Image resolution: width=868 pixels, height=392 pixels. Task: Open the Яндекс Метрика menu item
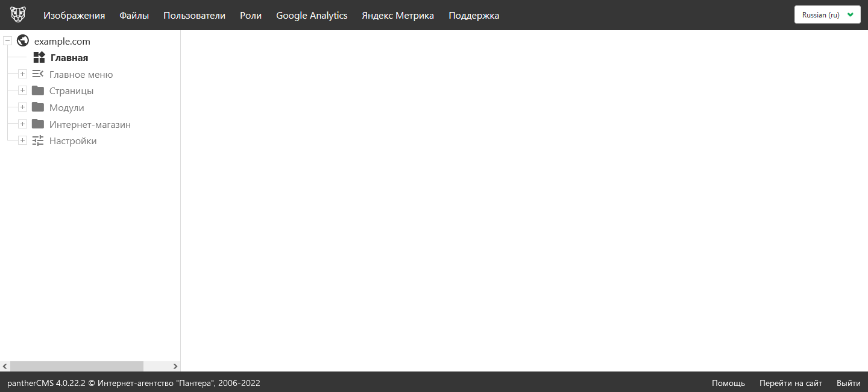[398, 16]
